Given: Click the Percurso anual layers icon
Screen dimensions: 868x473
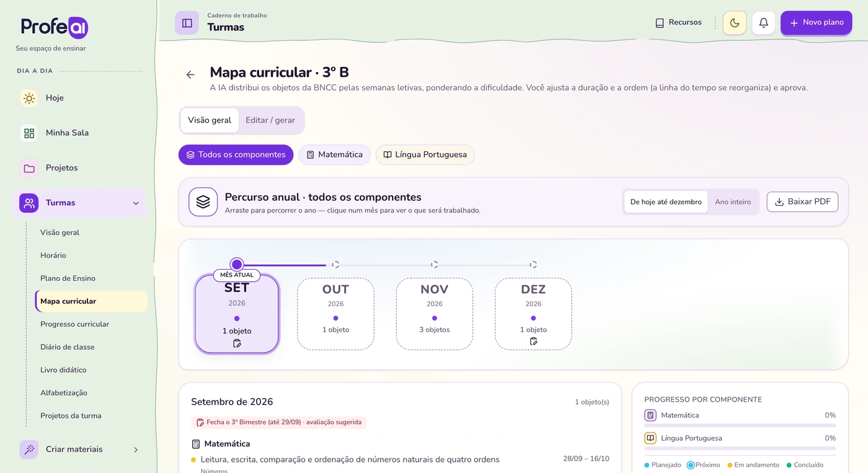Looking at the screenshot, I should [x=203, y=202].
